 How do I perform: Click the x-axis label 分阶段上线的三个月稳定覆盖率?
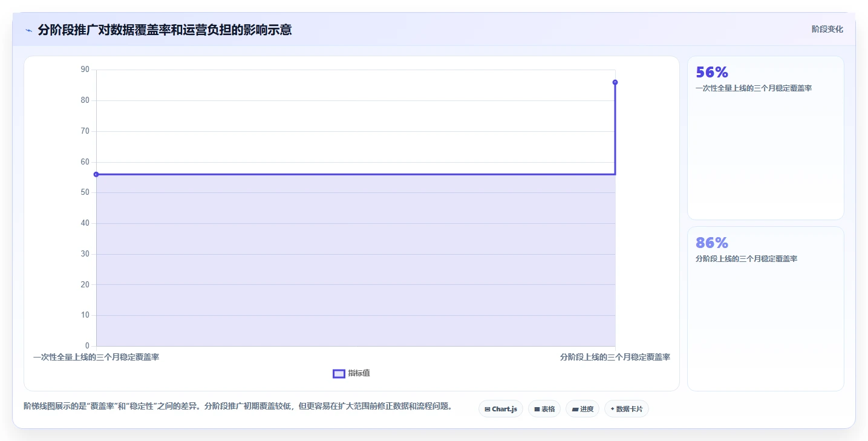[615, 358]
